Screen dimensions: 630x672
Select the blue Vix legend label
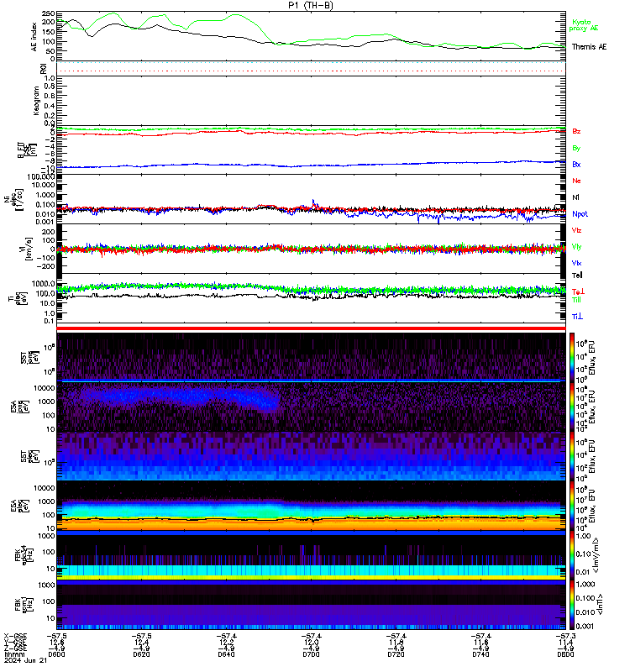pyautogui.click(x=576, y=263)
